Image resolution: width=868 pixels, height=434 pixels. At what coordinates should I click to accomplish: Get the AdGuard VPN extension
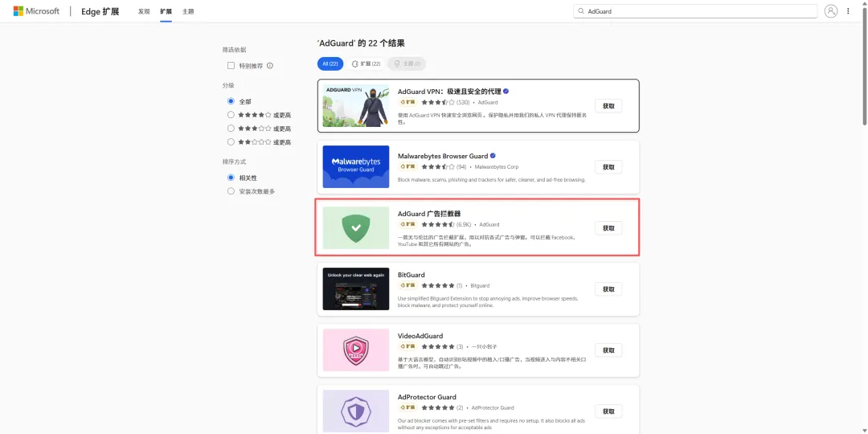pos(608,106)
